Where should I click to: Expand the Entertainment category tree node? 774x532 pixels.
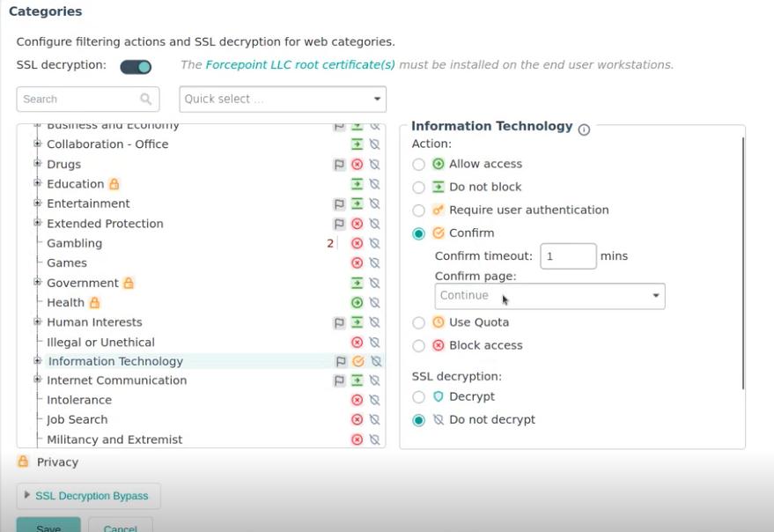tap(38, 203)
